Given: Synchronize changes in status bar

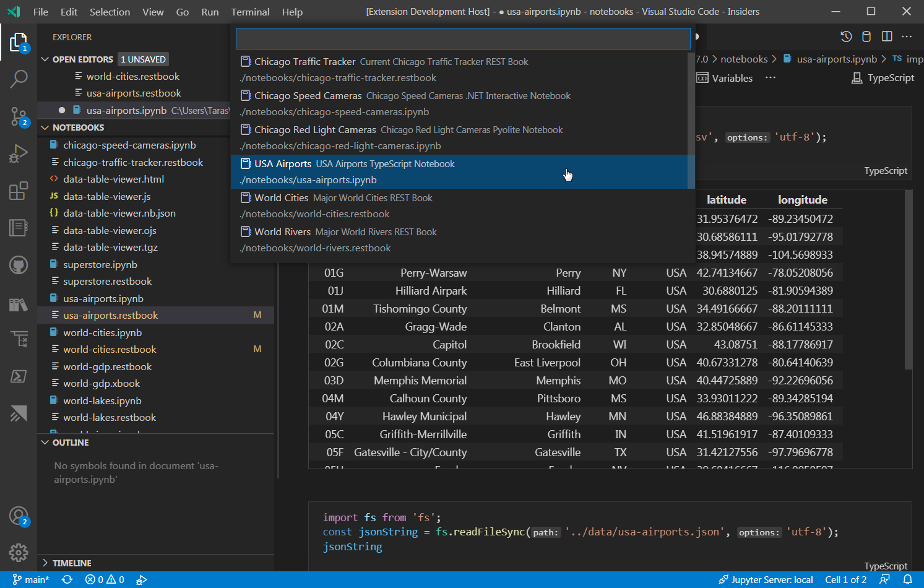Looking at the screenshot, I should click(67, 580).
